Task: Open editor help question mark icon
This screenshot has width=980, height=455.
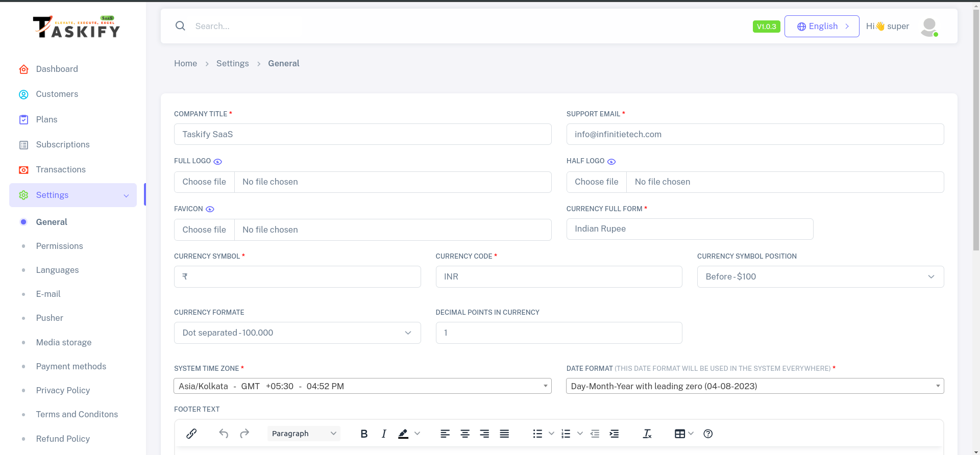Action: [x=708, y=434]
